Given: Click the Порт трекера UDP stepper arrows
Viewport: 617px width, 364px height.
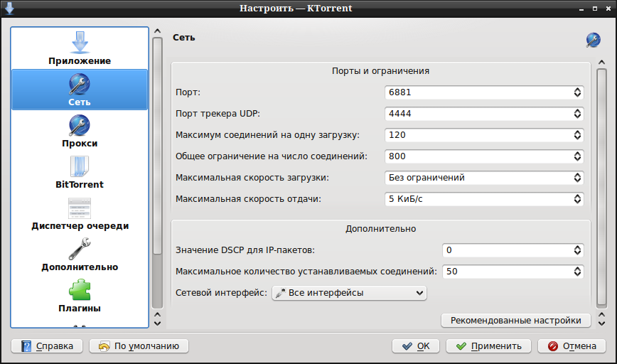Looking at the screenshot, I should 577,114.
